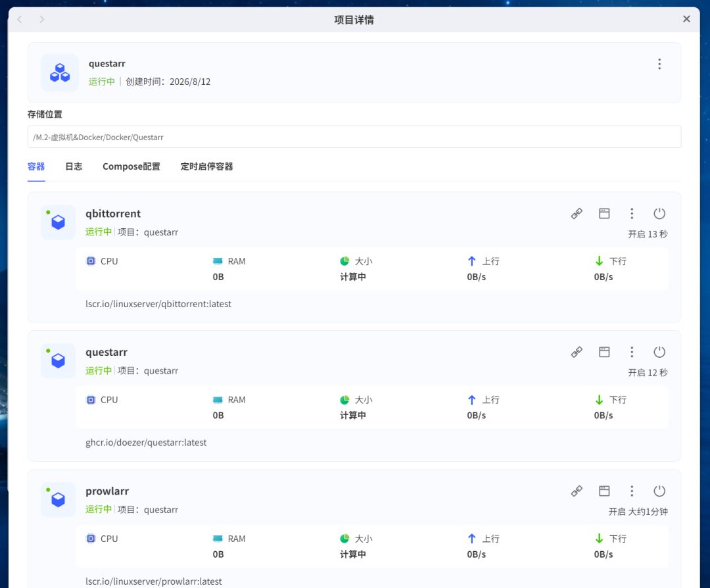
Task: Click the questarr container size pie icon
Action: 344,399
